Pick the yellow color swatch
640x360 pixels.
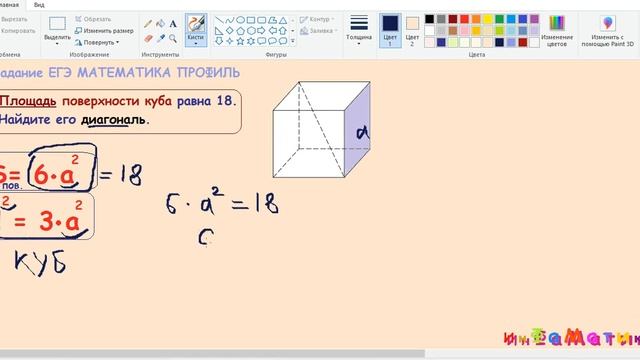[x=488, y=19]
